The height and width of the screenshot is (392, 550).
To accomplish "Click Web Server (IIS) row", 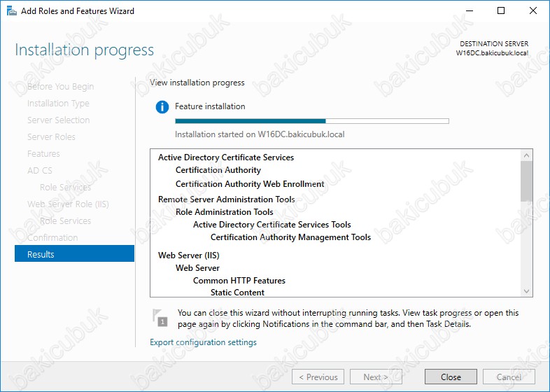I will tap(189, 255).
